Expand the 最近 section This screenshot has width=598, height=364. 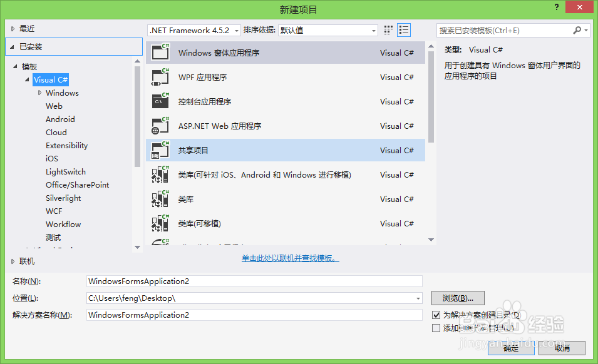point(13,29)
